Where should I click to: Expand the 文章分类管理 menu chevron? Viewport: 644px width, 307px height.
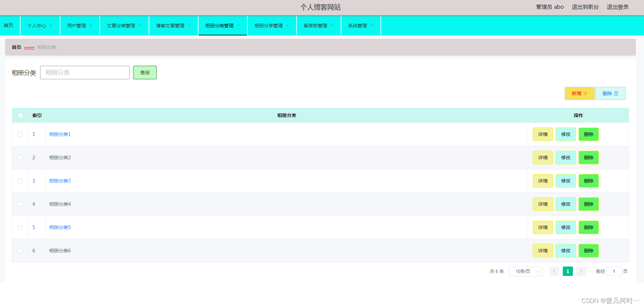tap(140, 25)
